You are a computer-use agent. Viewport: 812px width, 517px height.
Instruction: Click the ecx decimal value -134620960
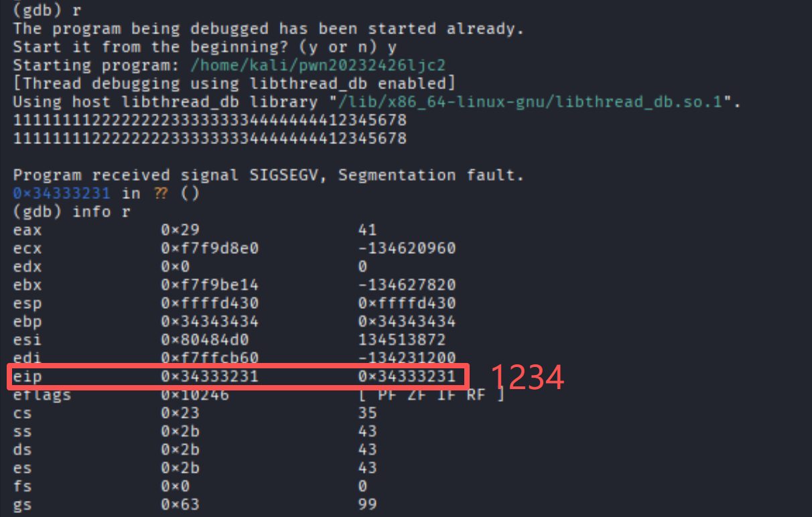pyautogui.click(x=407, y=248)
